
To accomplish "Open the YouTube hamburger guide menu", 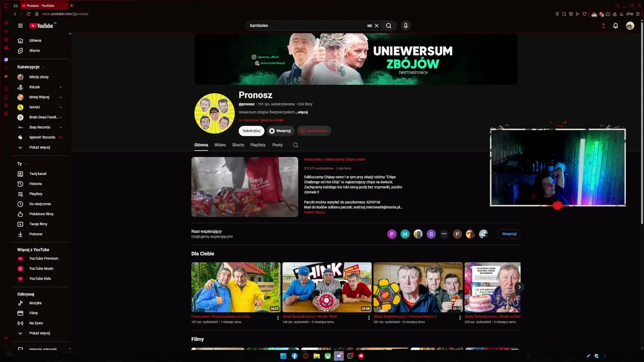I will point(20,26).
